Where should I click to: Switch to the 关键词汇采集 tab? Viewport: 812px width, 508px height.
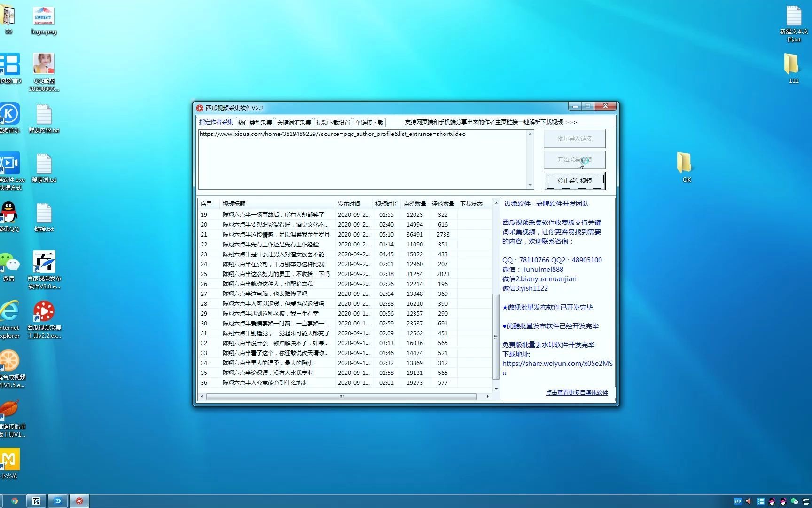click(x=294, y=123)
